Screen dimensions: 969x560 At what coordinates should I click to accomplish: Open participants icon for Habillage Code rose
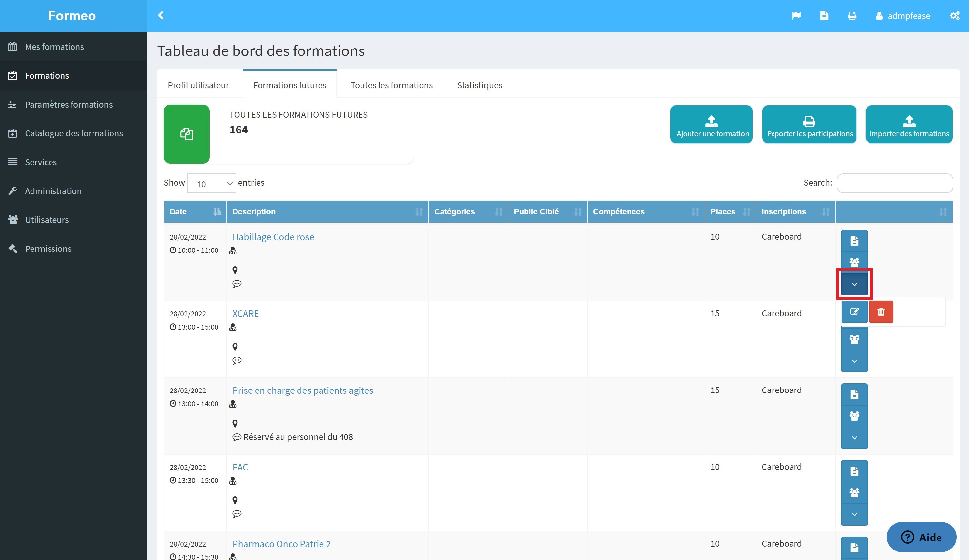pos(854,263)
